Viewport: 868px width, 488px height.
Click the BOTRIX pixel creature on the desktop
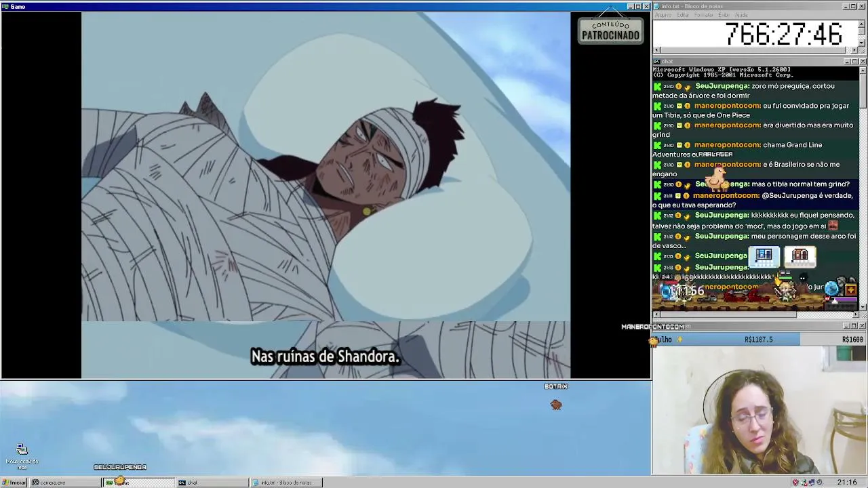coord(556,405)
